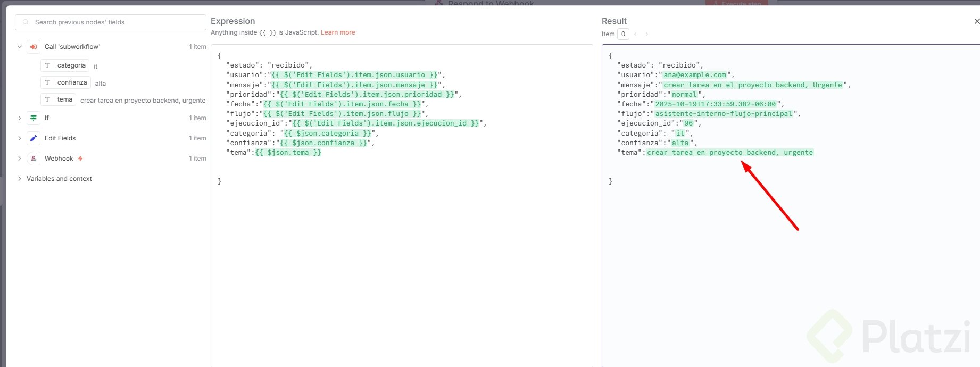Image resolution: width=980 pixels, height=367 pixels.
Task: Click asistente-interno-flujo-principal result value
Action: click(x=724, y=114)
